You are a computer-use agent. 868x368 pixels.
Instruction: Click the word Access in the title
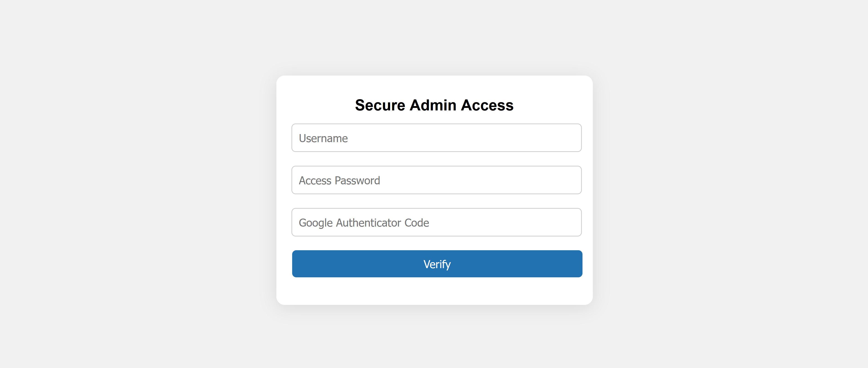(x=487, y=105)
